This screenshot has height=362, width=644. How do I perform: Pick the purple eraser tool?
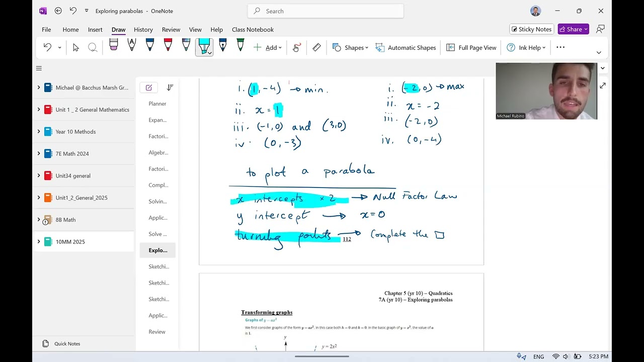(x=114, y=45)
